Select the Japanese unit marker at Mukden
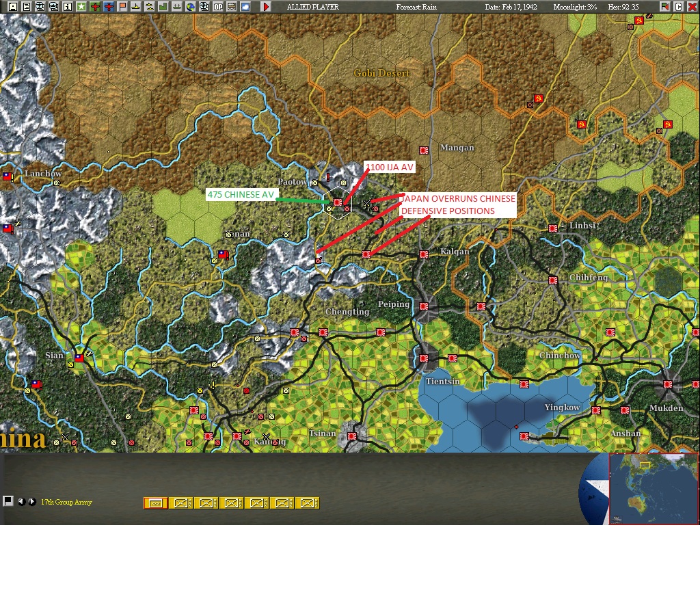Image resolution: width=700 pixels, height=614 pixels. click(x=668, y=384)
